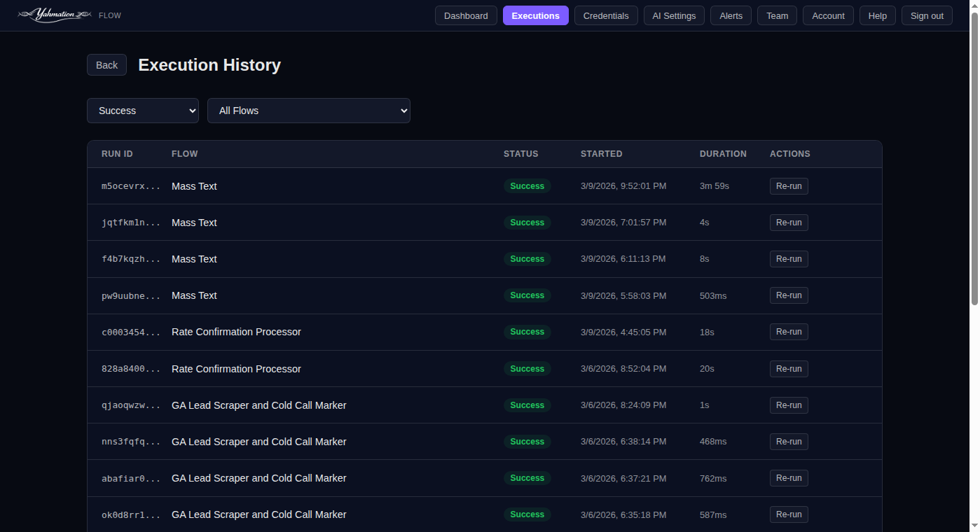Click the FLOW column header
980x532 pixels.
185,154
